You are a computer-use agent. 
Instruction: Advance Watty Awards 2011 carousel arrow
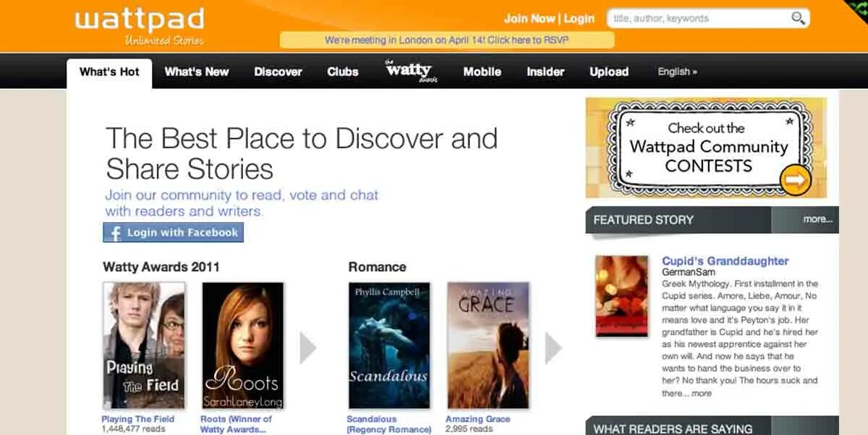(x=308, y=347)
